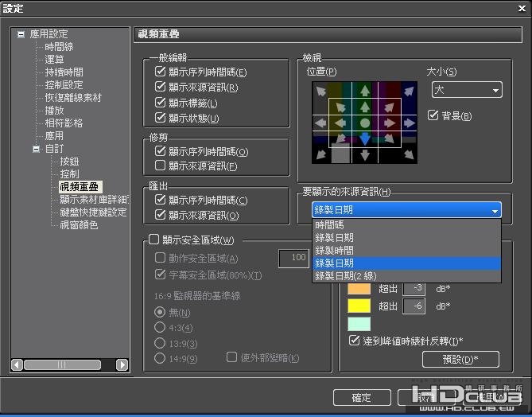
Task: Choose 錄製時間 from the dropdown list
Action: point(406,250)
